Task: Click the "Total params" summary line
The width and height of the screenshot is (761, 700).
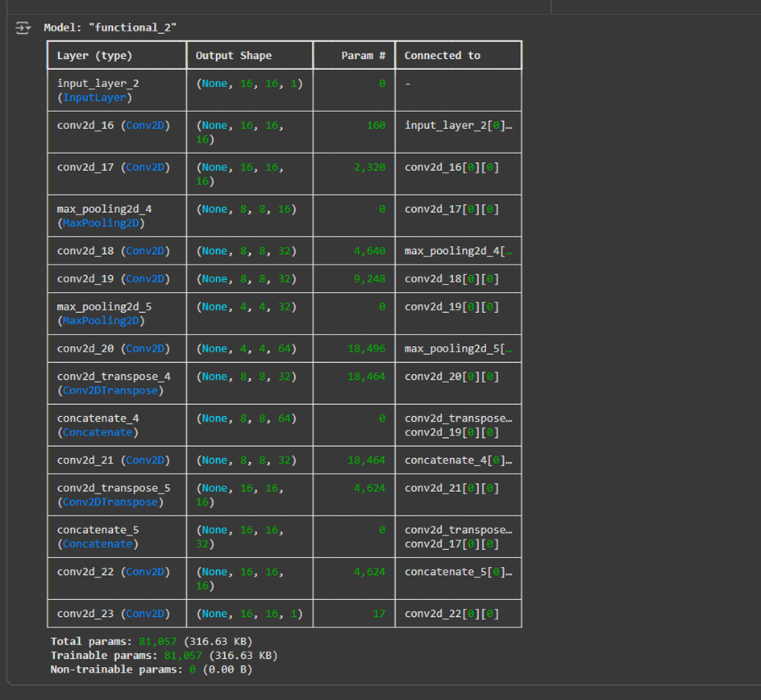Action: (x=151, y=642)
